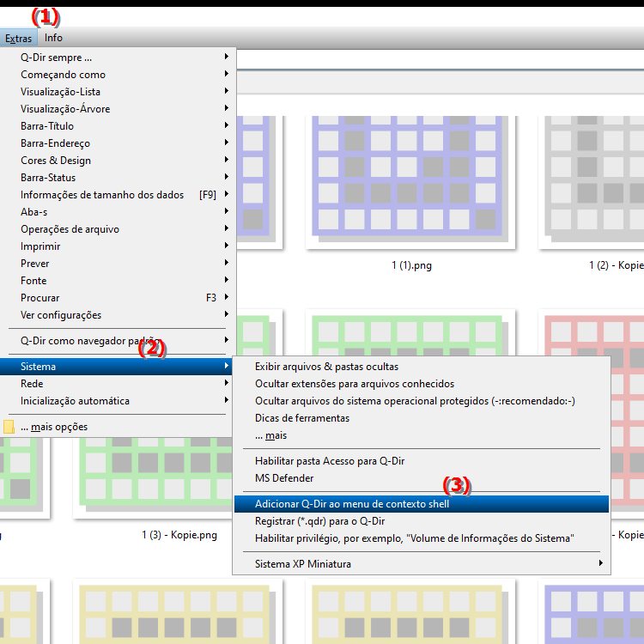
Task: Select 'Registrar (*.qdr) para o Q-Dir'
Action: tap(422, 521)
